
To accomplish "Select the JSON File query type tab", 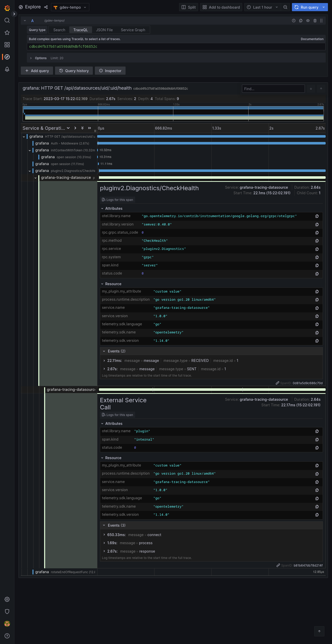I will point(104,30).
